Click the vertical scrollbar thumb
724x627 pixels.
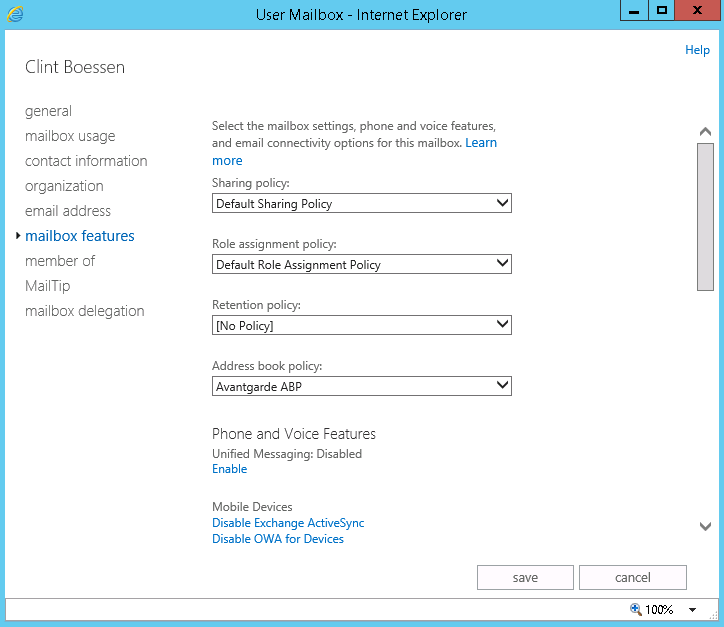(705, 217)
